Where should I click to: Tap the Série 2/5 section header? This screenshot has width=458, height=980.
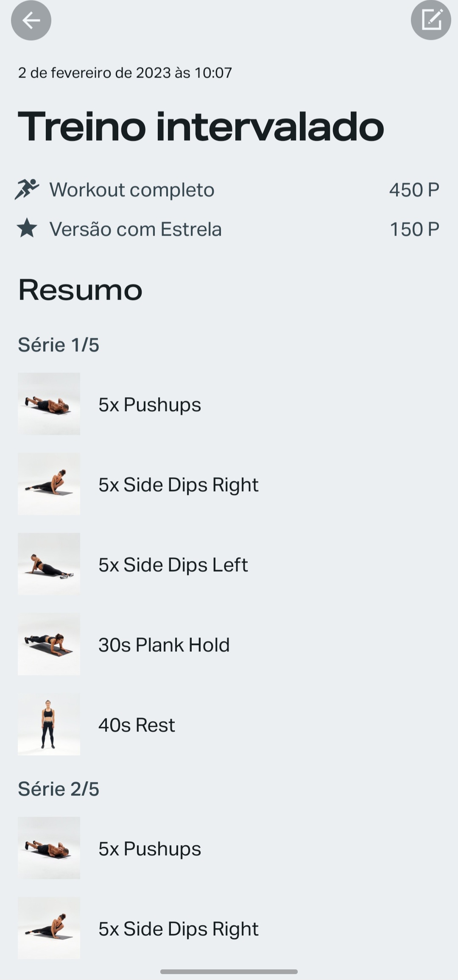click(59, 789)
